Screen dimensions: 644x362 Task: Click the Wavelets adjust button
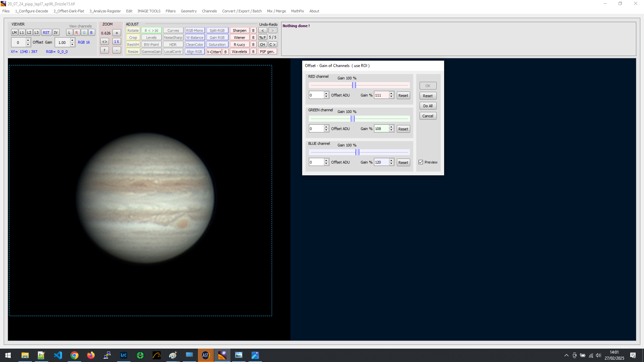pos(239,52)
